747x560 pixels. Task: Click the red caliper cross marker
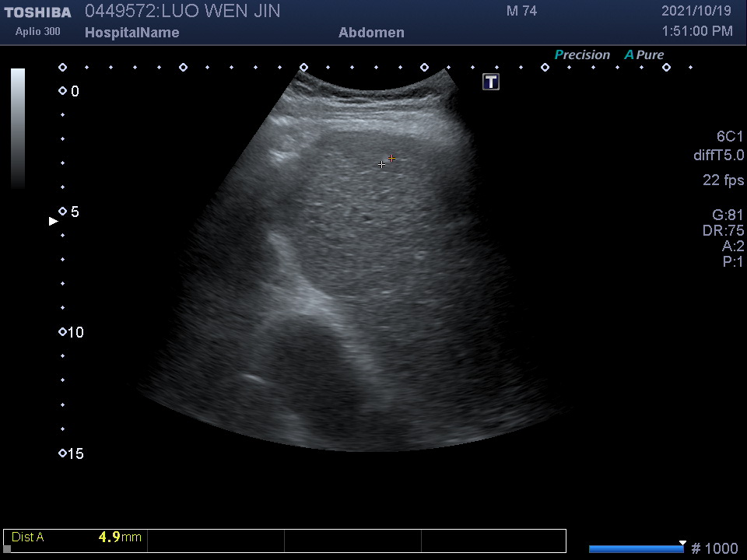pos(391,158)
